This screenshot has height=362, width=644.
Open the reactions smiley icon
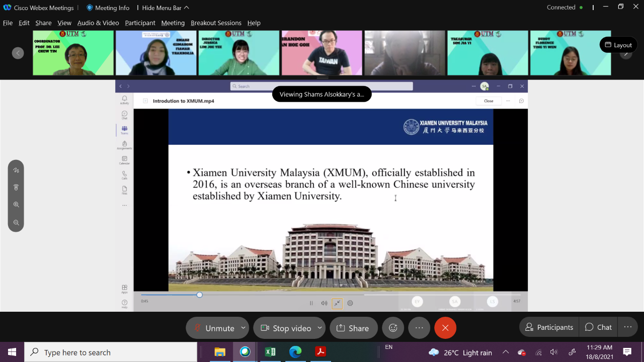tap(393, 328)
